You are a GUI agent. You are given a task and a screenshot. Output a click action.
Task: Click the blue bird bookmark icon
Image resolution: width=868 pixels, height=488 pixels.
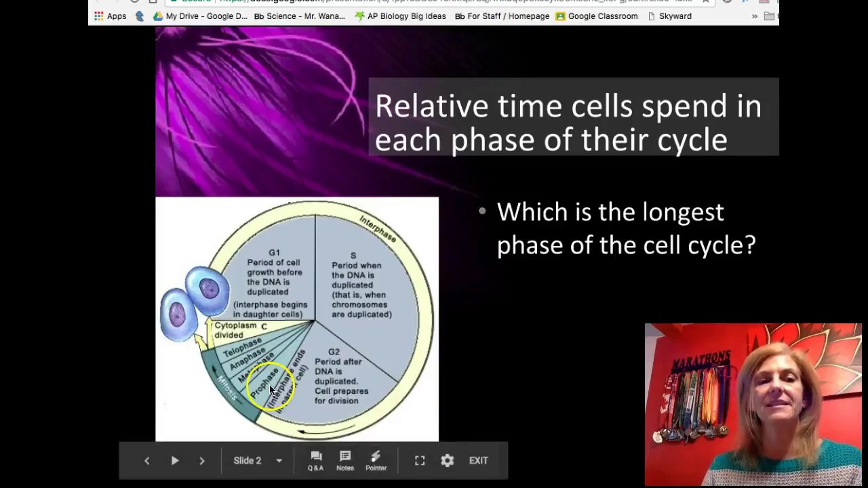coord(140,16)
